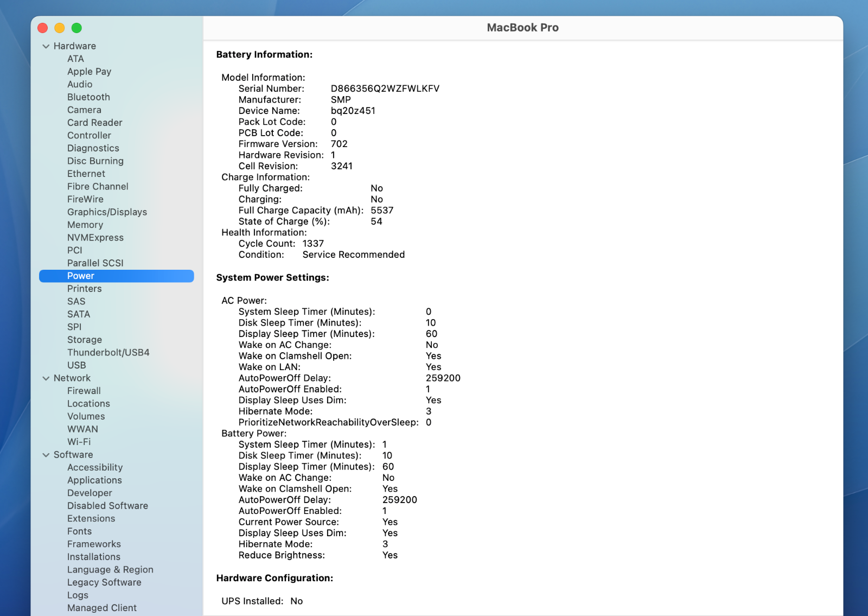Click the Cycle Count value 1337

pyautogui.click(x=313, y=244)
